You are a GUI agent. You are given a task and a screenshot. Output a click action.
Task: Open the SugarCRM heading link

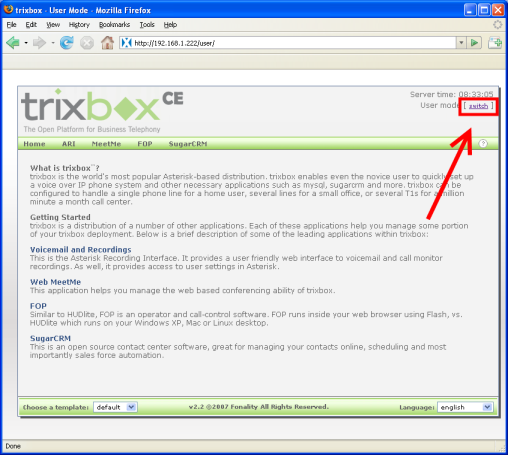(50, 338)
